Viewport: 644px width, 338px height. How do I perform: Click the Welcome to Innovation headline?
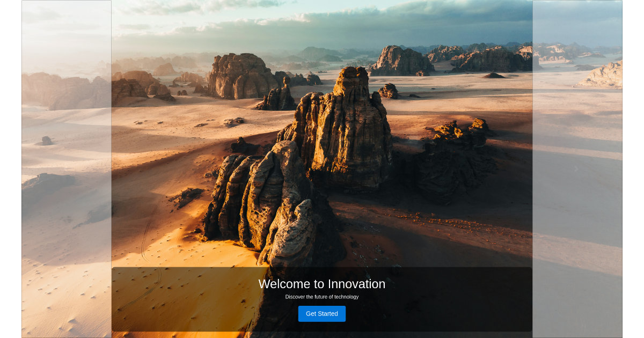click(x=322, y=284)
